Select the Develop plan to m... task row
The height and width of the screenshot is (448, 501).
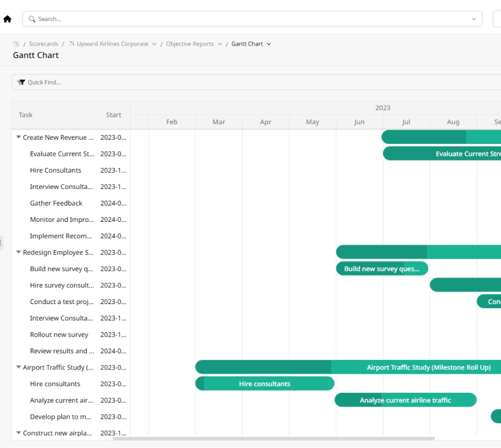(71, 417)
